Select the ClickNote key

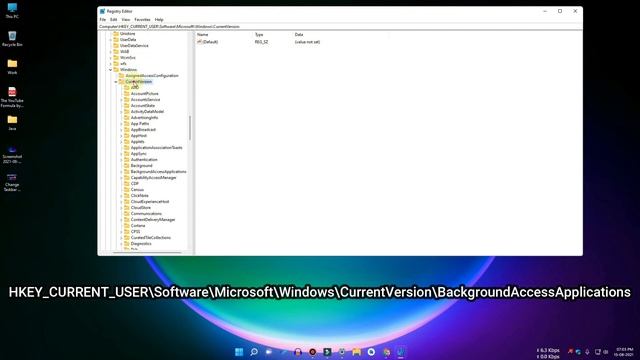click(x=140, y=196)
